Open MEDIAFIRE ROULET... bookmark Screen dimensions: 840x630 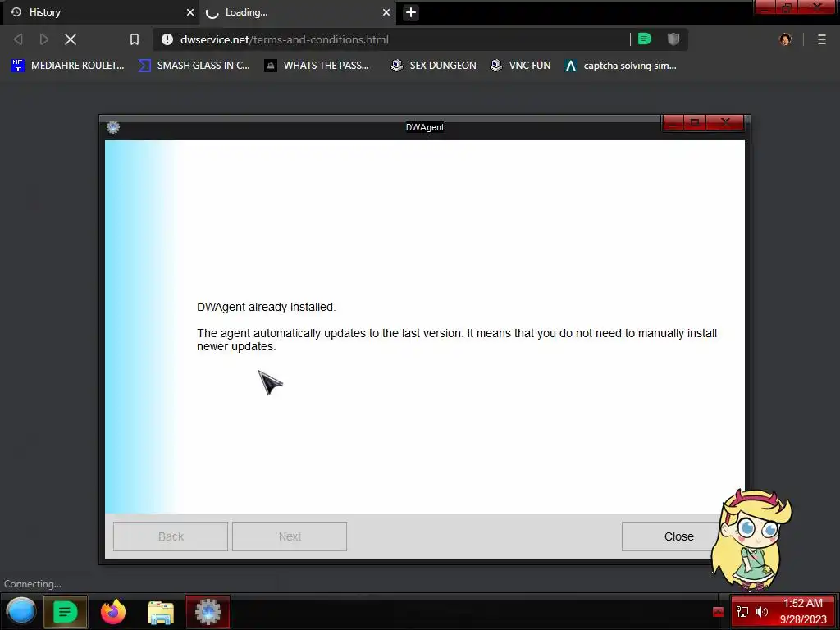point(67,66)
